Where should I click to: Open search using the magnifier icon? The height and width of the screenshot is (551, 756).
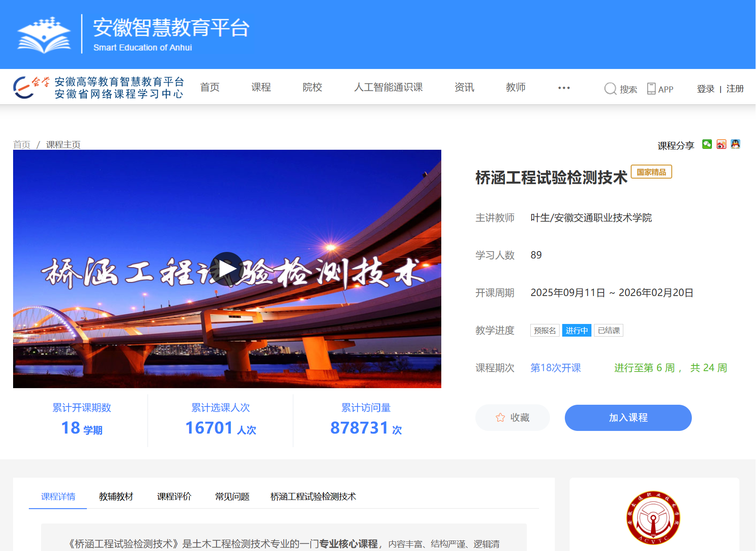click(x=610, y=89)
